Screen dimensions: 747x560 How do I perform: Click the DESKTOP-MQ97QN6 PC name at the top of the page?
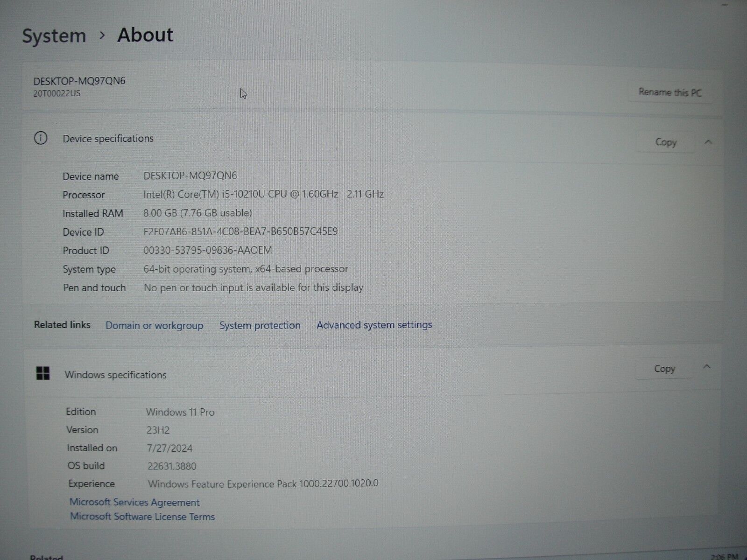point(79,81)
